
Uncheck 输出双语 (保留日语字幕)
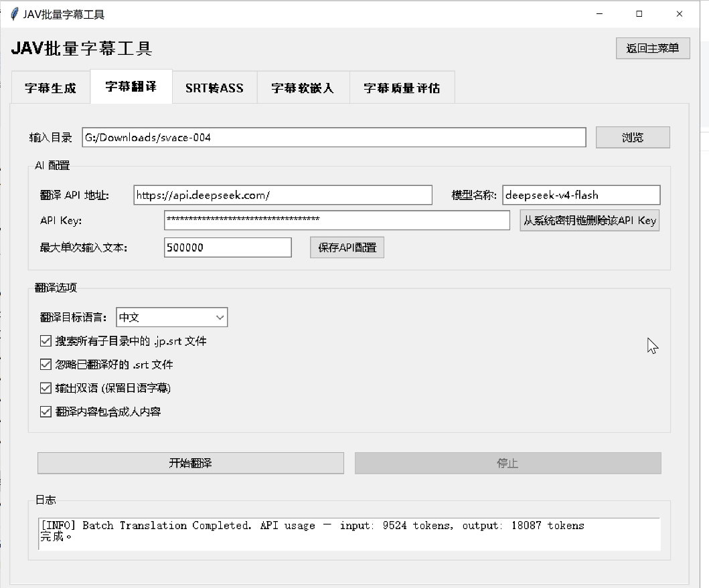[46, 388]
